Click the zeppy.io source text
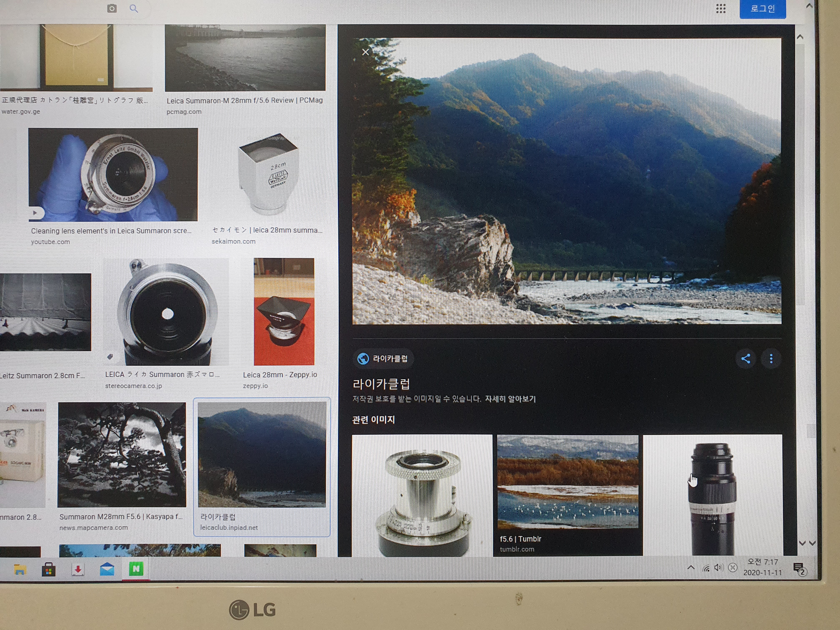Viewport: 840px width, 630px height. (x=256, y=386)
